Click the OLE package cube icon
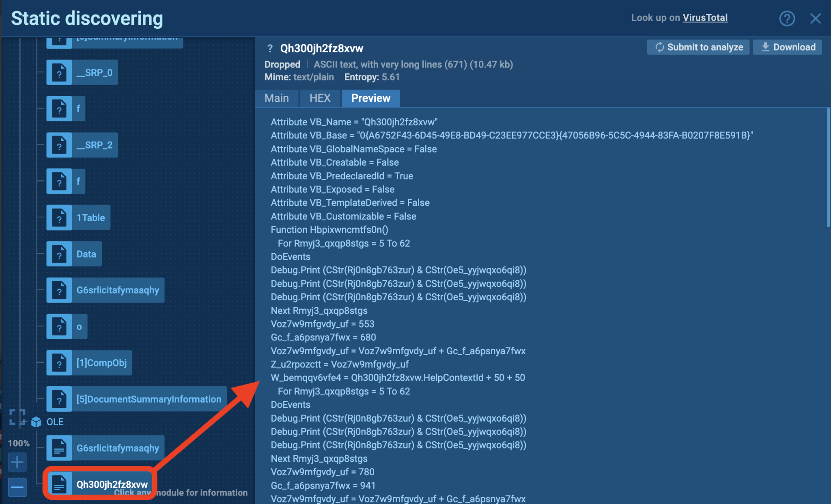This screenshot has width=831, height=504. point(37,422)
